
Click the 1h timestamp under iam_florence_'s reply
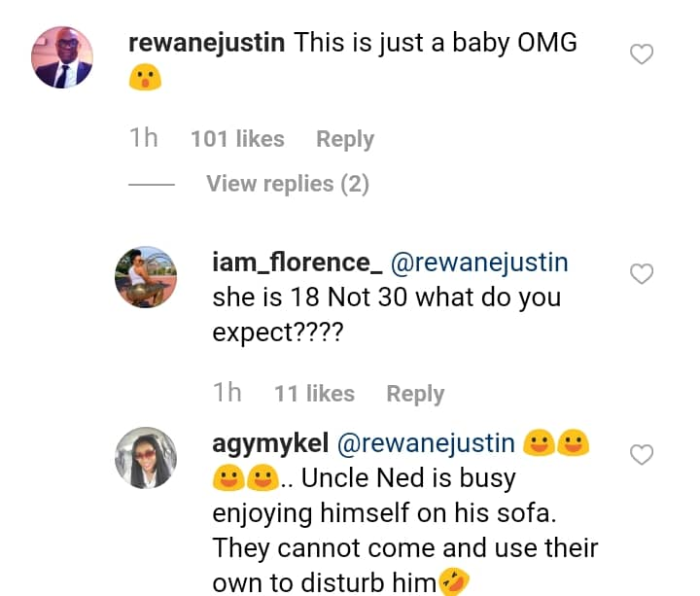(x=227, y=394)
